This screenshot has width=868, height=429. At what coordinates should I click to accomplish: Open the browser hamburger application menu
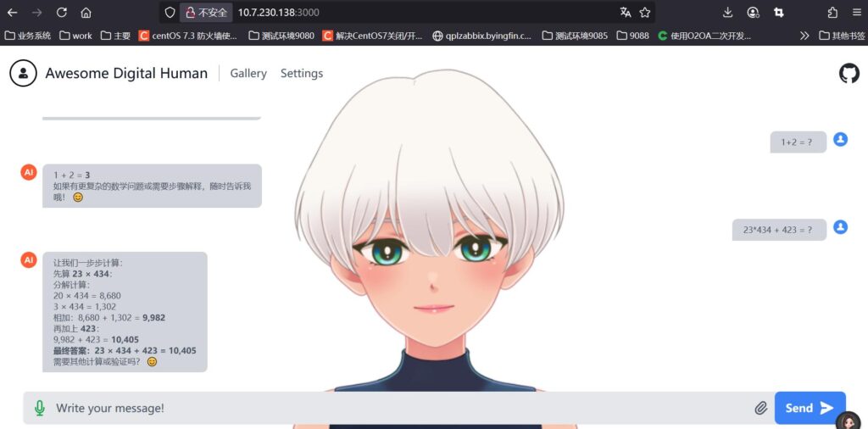tap(856, 13)
